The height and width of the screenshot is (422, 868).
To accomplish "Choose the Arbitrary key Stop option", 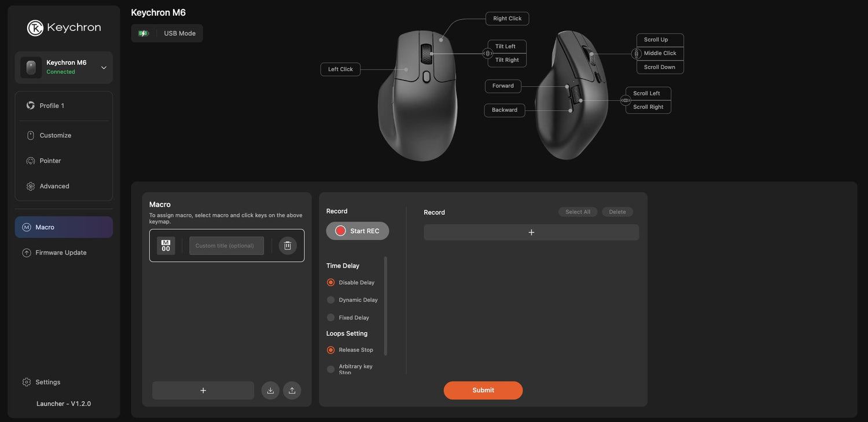I will 331,369.
